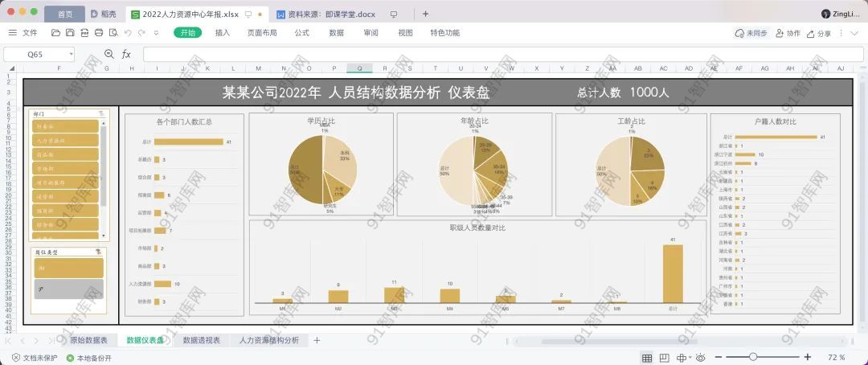The width and height of the screenshot is (868, 365).
Task: Click the add new sheet plus icon
Action: (317, 340)
